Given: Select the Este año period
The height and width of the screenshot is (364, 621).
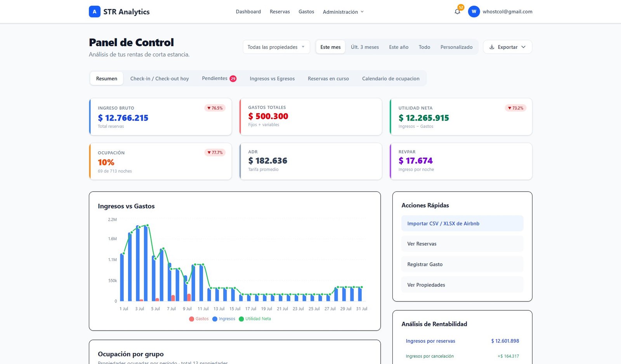Looking at the screenshot, I should tap(399, 47).
